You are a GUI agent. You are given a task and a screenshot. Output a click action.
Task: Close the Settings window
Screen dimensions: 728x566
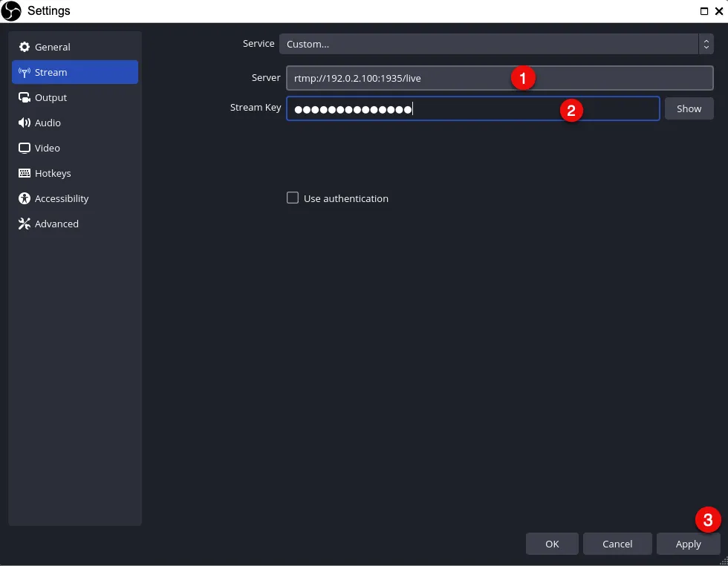point(719,11)
